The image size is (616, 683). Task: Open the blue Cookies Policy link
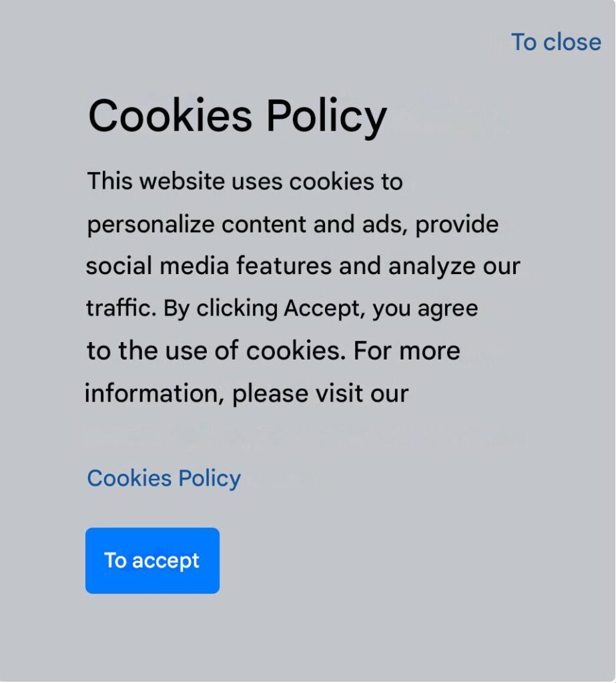pyautogui.click(x=164, y=479)
